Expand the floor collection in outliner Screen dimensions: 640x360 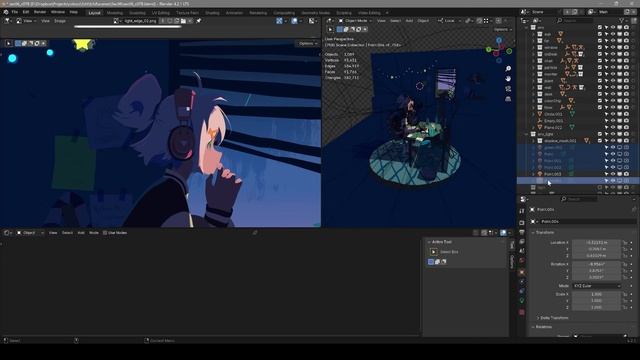coord(533,108)
